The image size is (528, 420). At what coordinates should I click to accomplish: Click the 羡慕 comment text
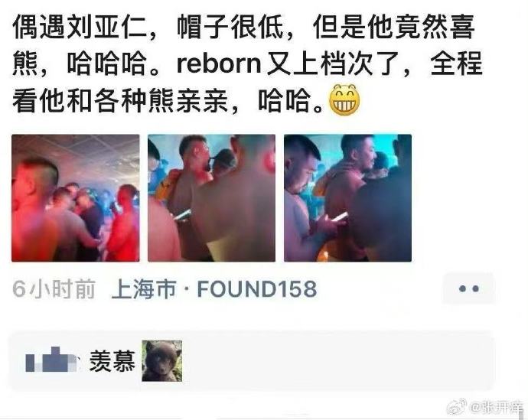click(112, 361)
